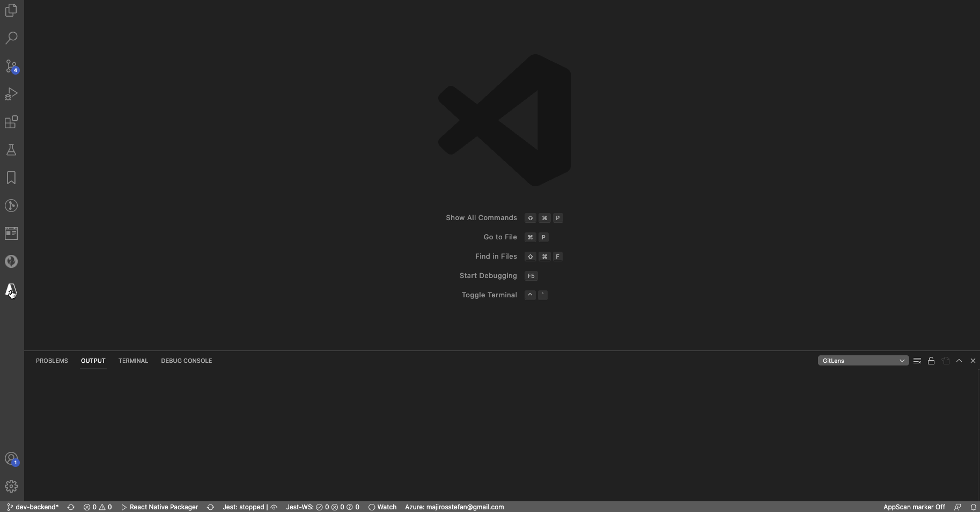Switch to the PROBLEMS tab
Image resolution: width=980 pixels, height=512 pixels.
pos(52,361)
